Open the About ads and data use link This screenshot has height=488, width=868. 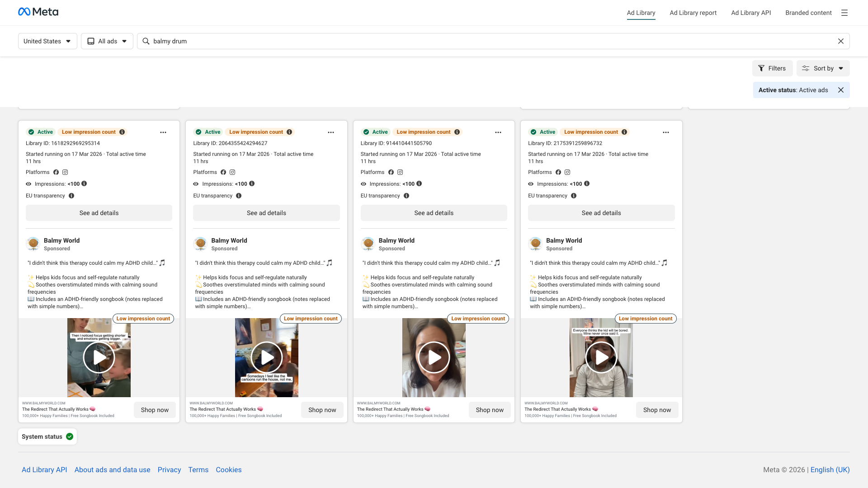pos(112,470)
